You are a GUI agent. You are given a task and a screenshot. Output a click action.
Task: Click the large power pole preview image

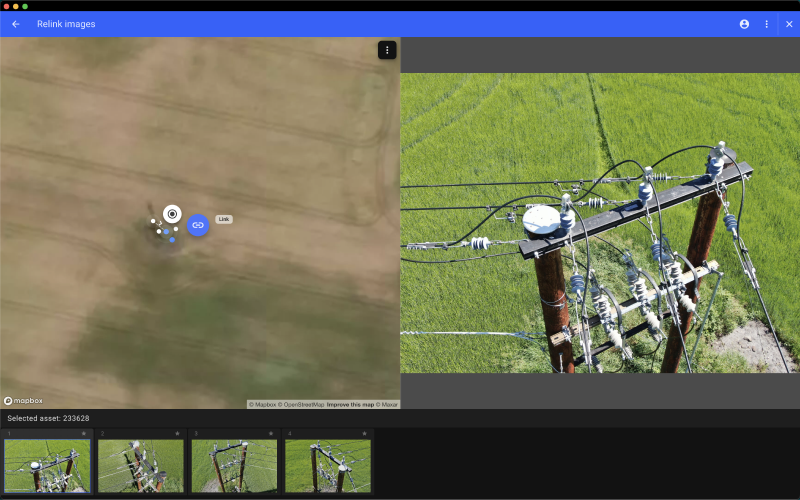click(x=600, y=223)
